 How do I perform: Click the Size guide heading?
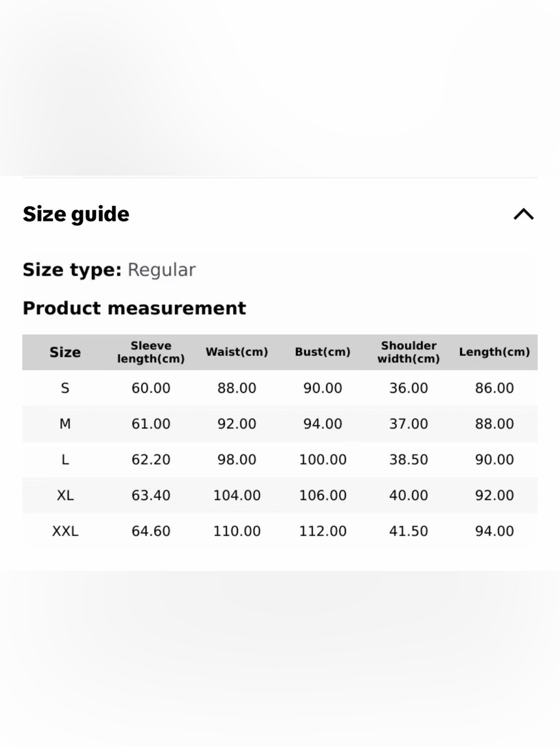76,214
